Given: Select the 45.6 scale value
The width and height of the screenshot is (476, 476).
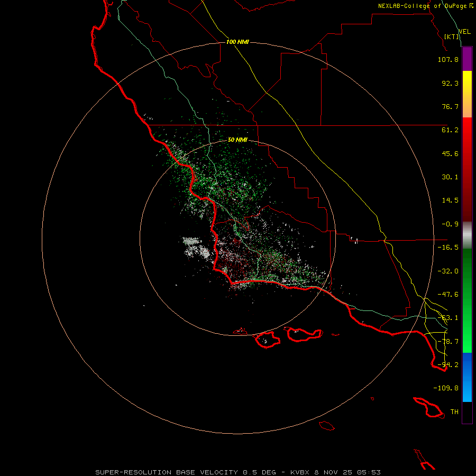Looking at the screenshot, I should pos(450,153).
